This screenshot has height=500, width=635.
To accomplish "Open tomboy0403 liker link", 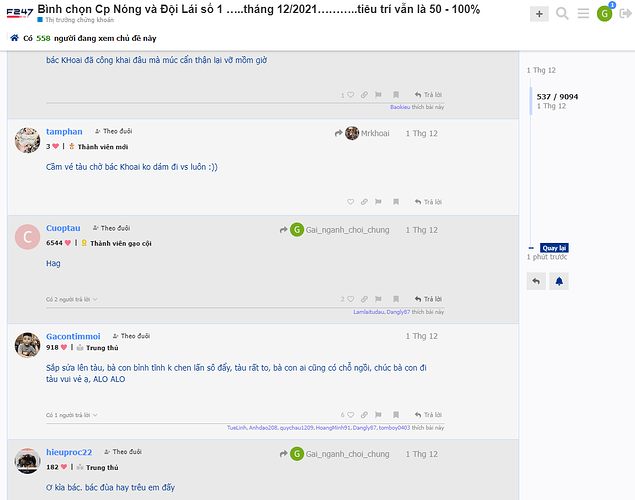I will (x=394, y=428).
